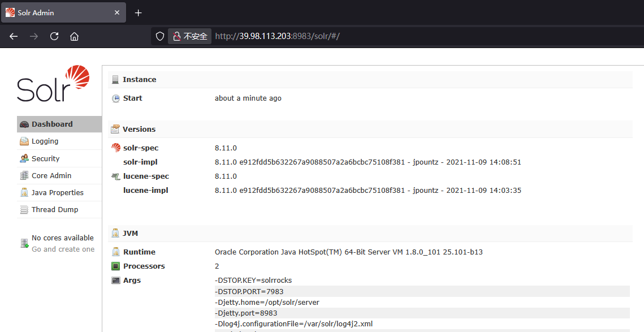Open the Thread Dump menu item

tap(59, 210)
